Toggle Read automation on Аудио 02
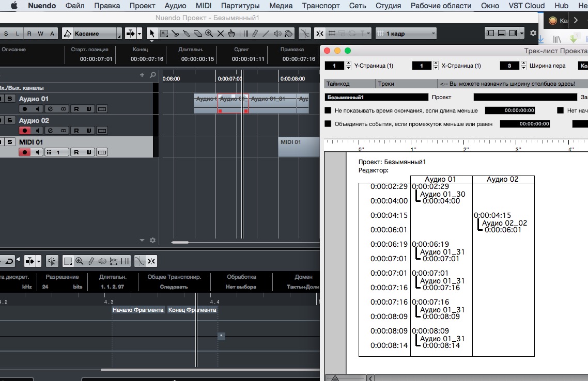The height and width of the screenshot is (381, 588). coord(76,131)
